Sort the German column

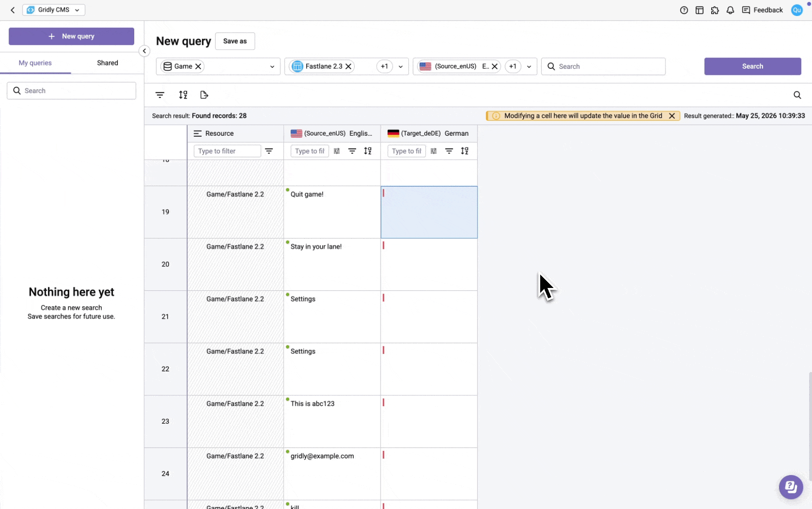click(x=465, y=151)
